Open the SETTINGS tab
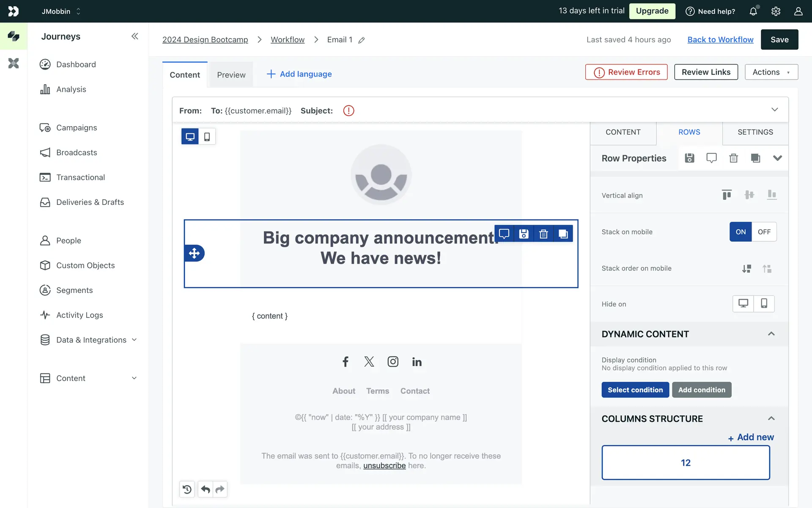The image size is (812, 508). point(755,132)
